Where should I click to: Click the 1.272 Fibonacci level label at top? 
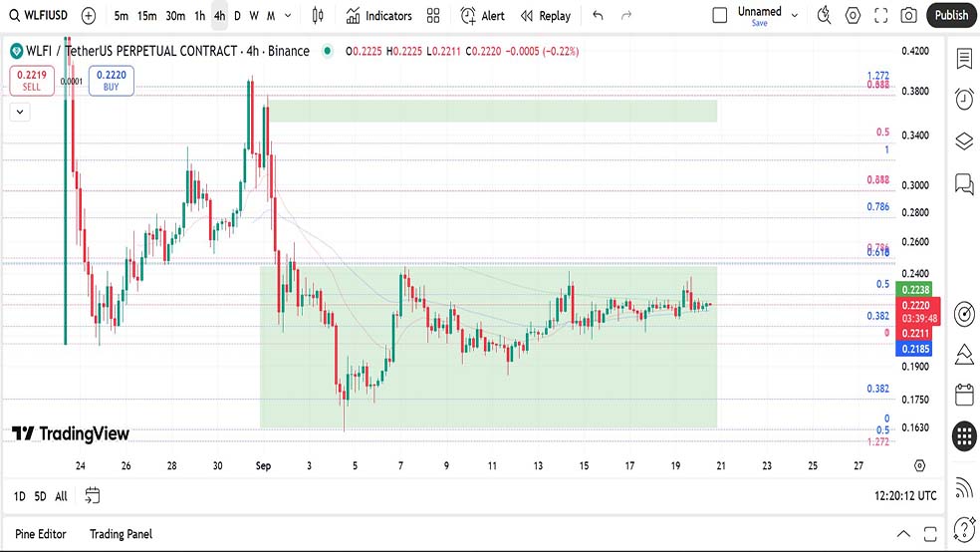[x=878, y=75]
